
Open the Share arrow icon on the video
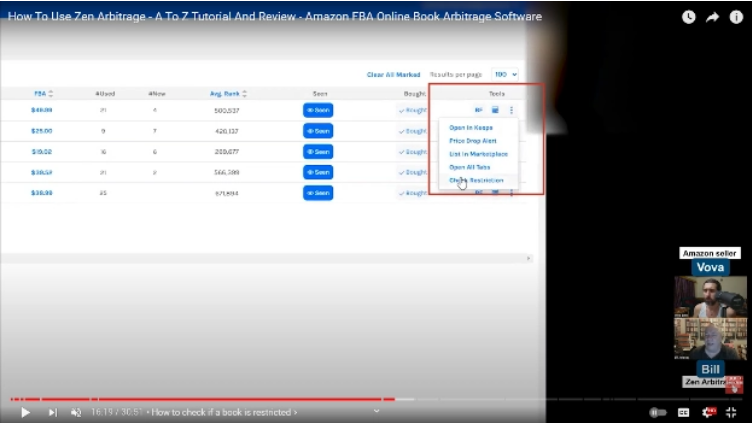click(x=712, y=17)
